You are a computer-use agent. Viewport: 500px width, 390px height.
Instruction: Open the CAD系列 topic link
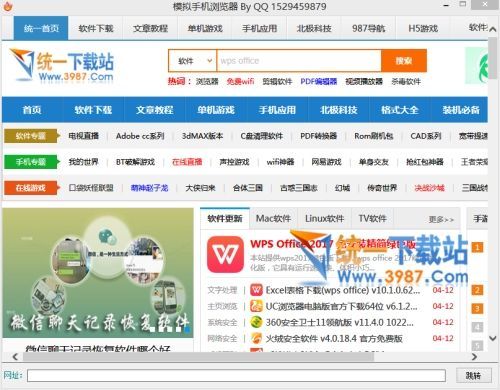click(426, 136)
